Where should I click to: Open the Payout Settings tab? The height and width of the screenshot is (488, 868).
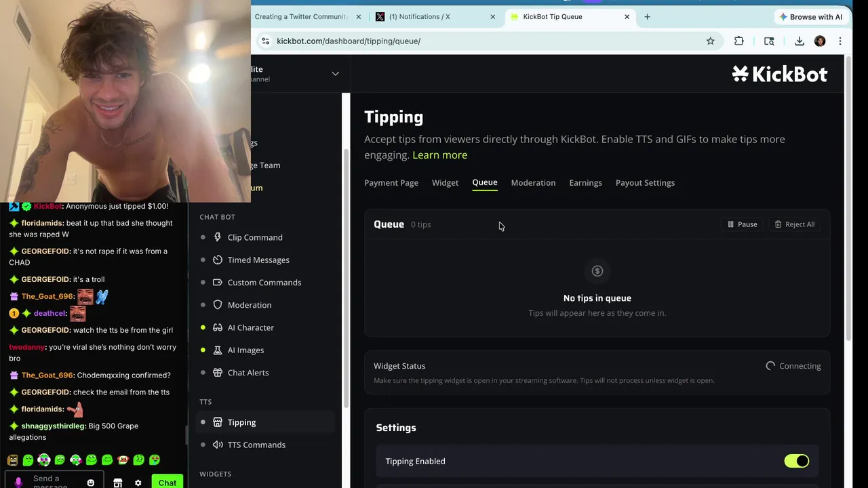click(x=645, y=183)
